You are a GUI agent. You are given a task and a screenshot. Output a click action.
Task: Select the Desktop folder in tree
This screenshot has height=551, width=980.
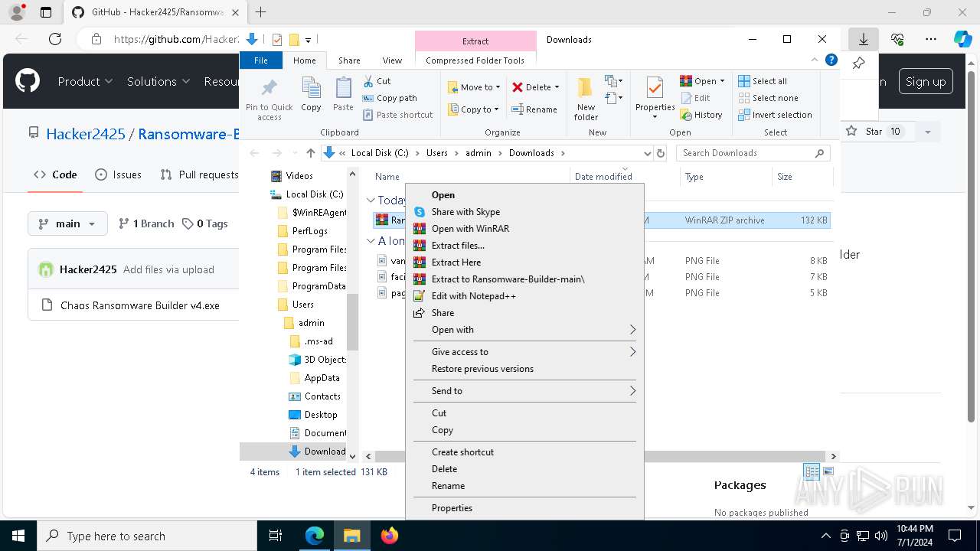click(321, 415)
